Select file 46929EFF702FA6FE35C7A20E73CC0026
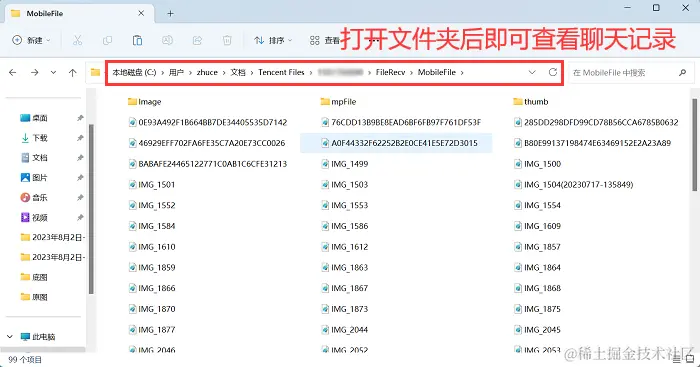This screenshot has width=700, height=367. point(207,143)
